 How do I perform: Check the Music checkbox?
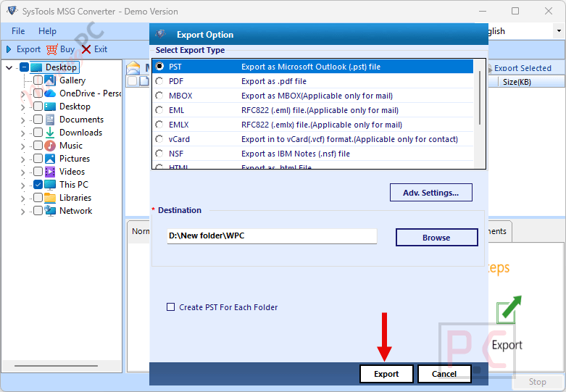38,146
